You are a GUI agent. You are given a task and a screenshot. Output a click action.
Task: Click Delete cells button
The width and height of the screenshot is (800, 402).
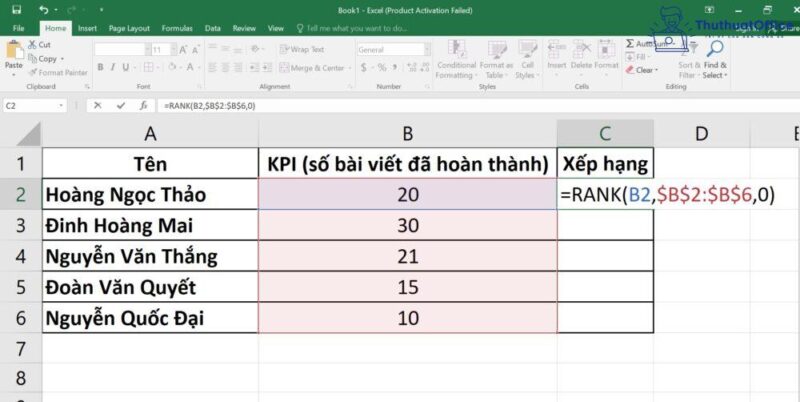[x=581, y=55]
